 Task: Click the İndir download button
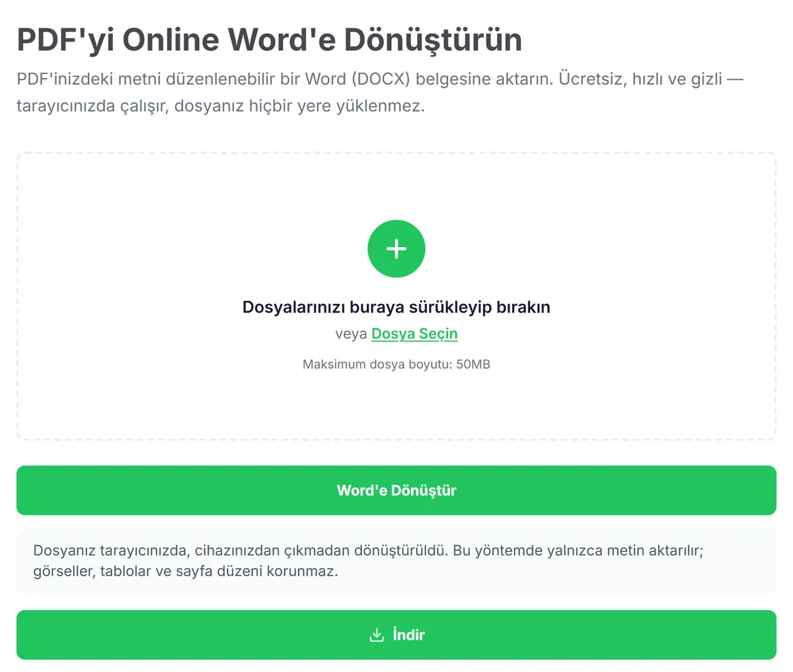[x=397, y=635]
